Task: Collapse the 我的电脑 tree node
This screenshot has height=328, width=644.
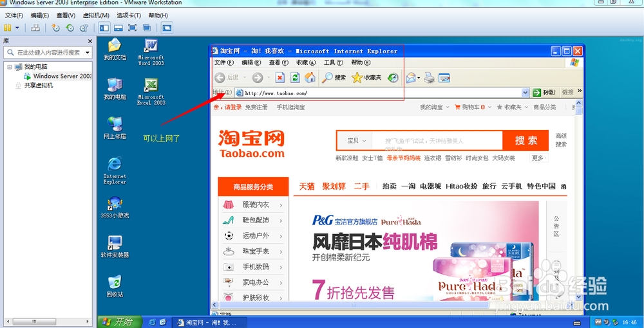Action: coord(9,67)
